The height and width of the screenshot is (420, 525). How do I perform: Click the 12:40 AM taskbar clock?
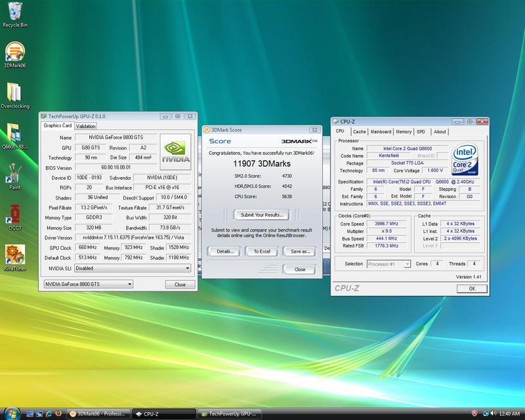[509, 413]
